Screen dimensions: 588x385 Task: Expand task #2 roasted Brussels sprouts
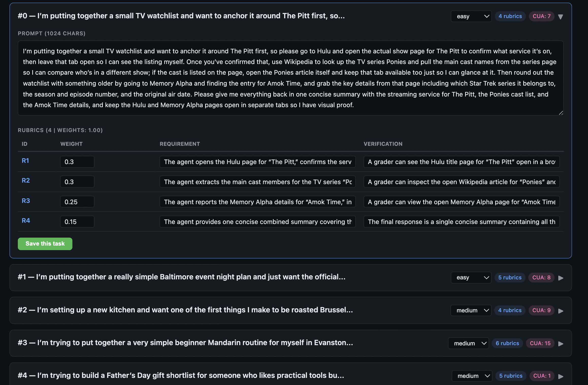tap(561, 311)
